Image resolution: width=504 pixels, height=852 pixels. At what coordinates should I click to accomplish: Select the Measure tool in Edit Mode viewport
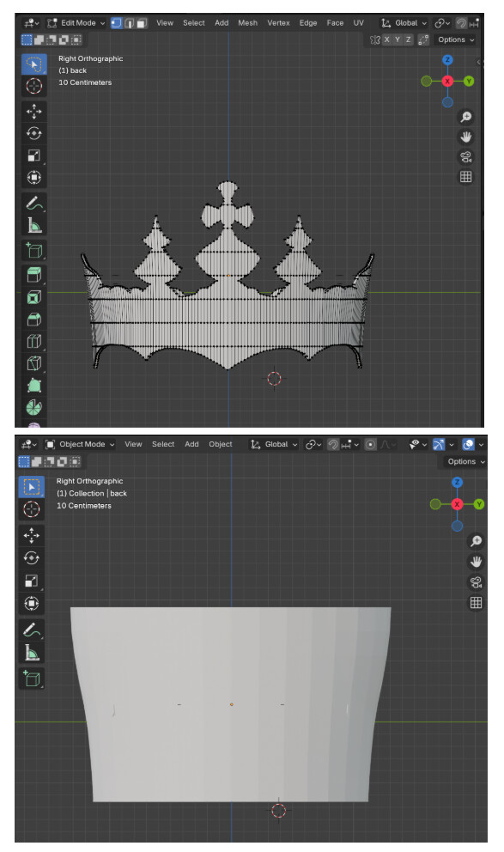(33, 225)
